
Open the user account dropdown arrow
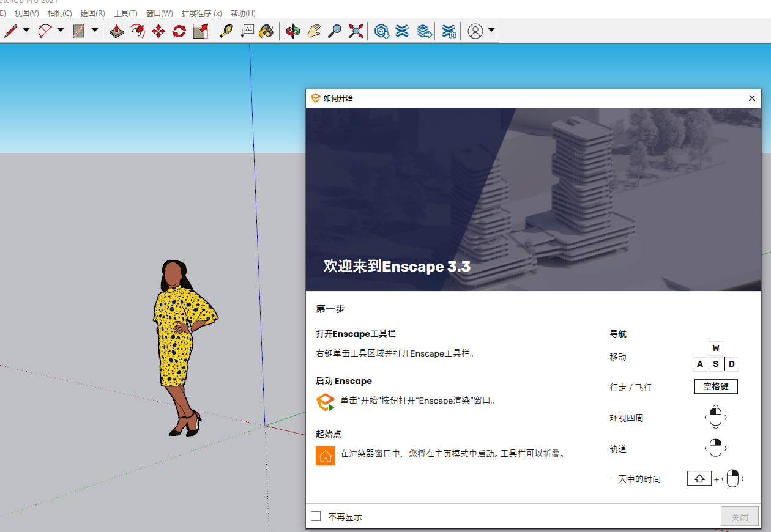pos(491,30)
